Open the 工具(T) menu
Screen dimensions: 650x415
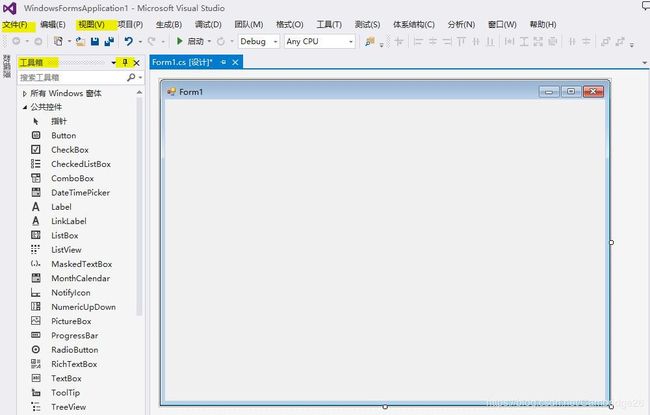(x=329, y=24)
